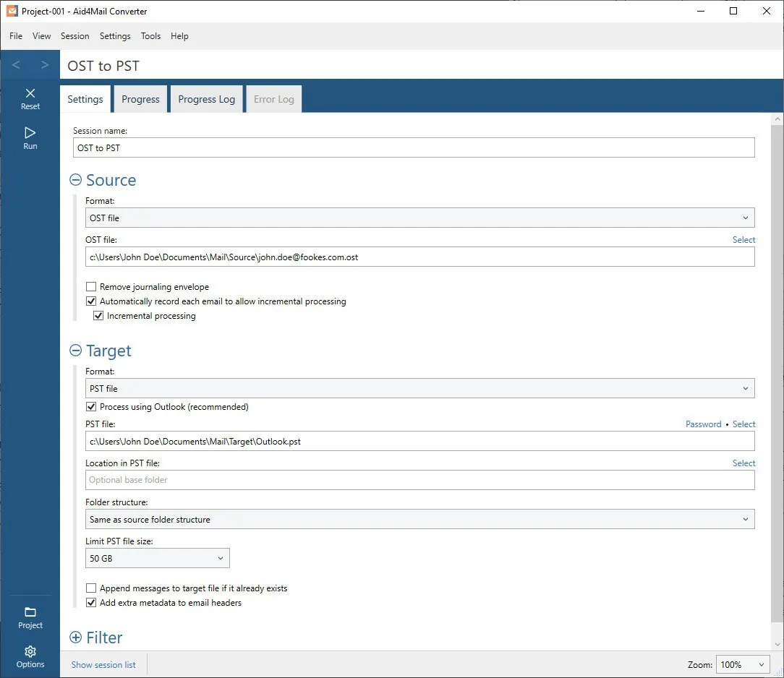Click the scrollbar up arrow

click(x=777, y=119)
